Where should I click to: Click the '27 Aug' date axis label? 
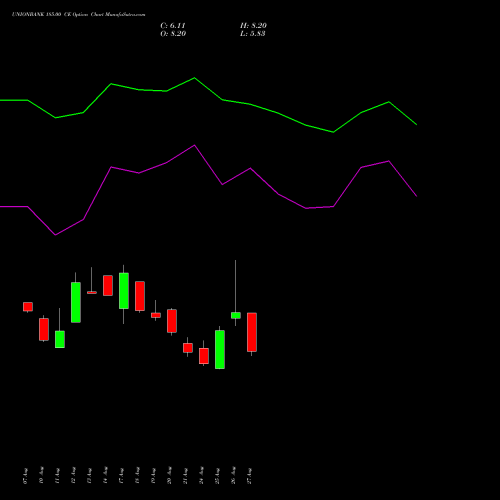click(x=249, y=476)
